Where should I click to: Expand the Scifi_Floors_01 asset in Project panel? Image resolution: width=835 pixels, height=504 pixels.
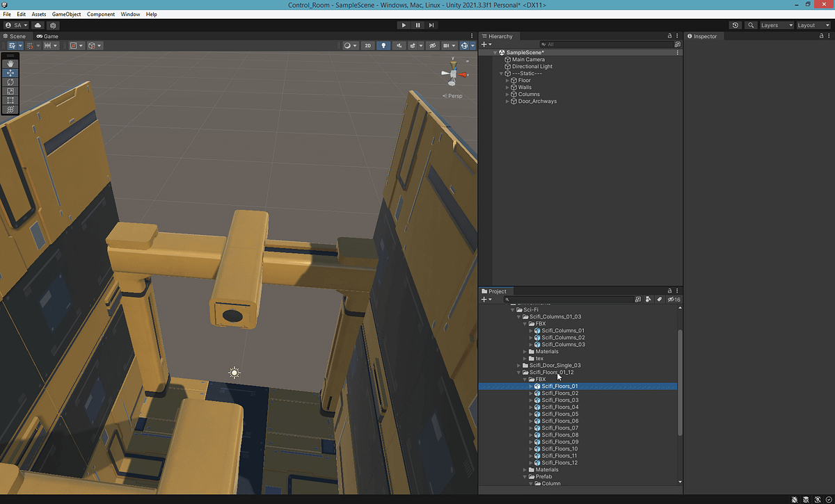coord(530,386)
